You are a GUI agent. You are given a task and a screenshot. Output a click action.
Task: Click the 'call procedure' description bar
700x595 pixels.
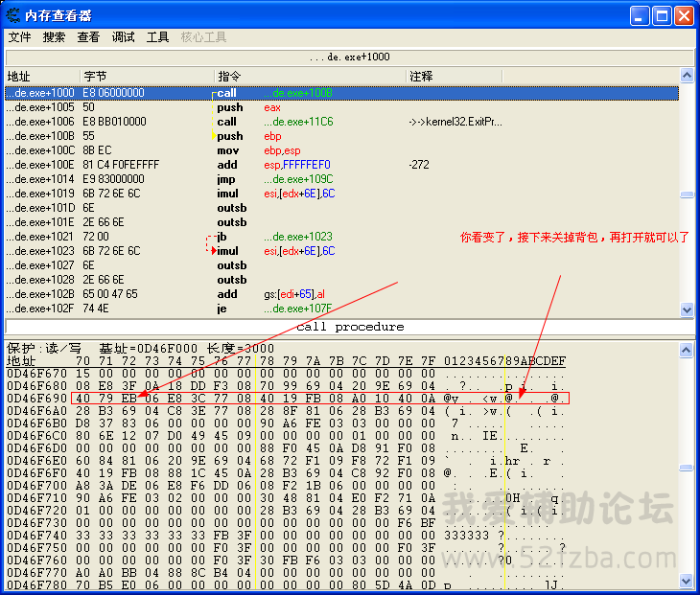pos(350,327)
